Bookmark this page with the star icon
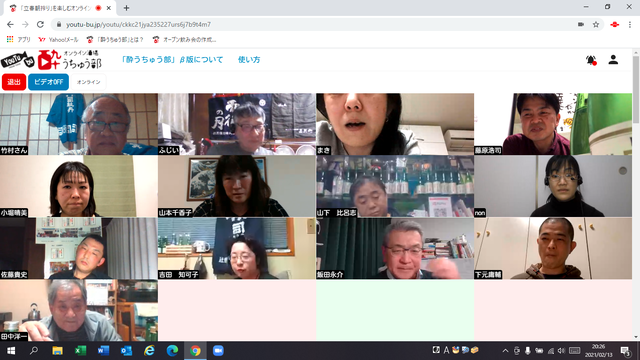640x360 pixels. pos(596,24)
